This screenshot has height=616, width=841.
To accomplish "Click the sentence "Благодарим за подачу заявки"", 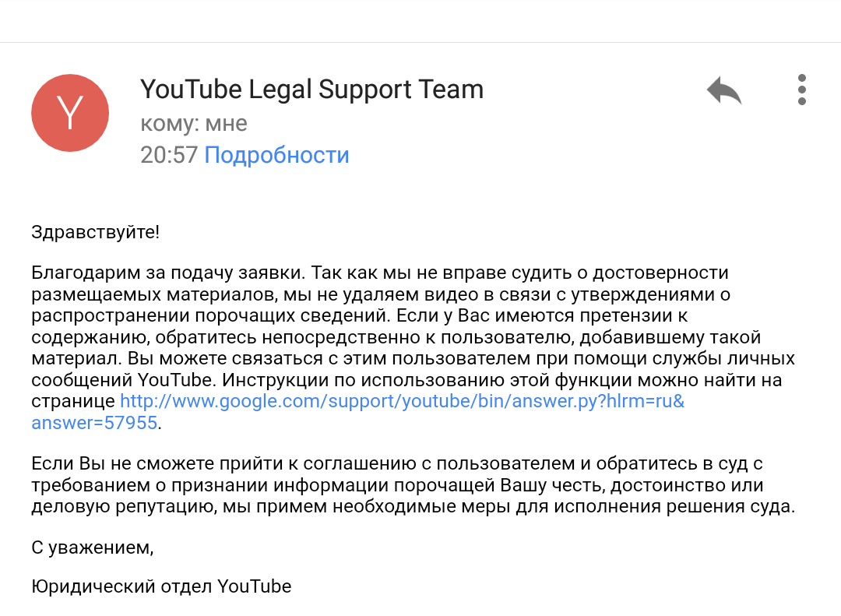I will (x=168, y=273).
